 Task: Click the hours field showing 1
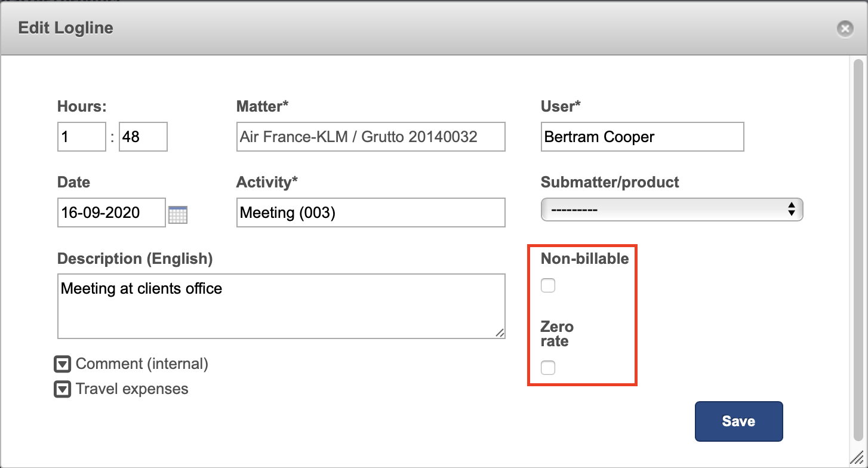pos(82,137)
